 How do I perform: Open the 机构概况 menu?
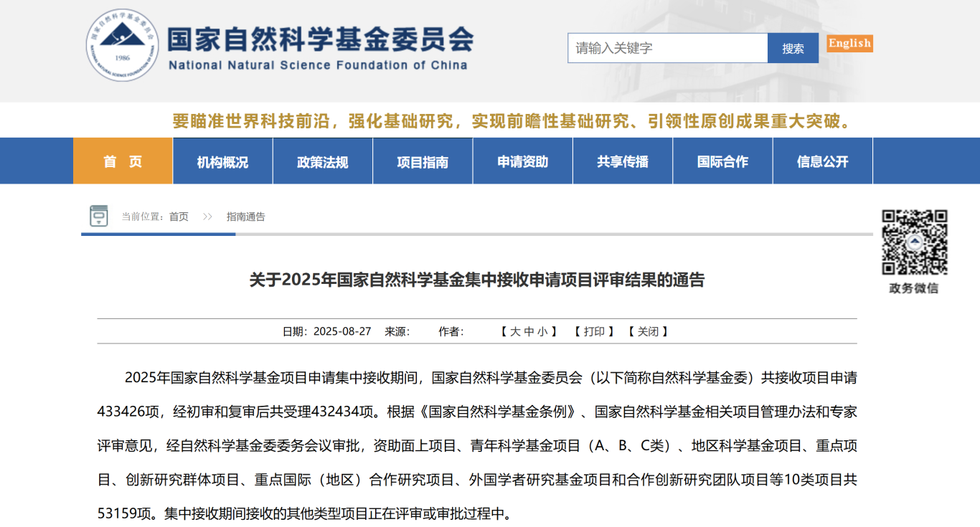click(x=222, y=161)
